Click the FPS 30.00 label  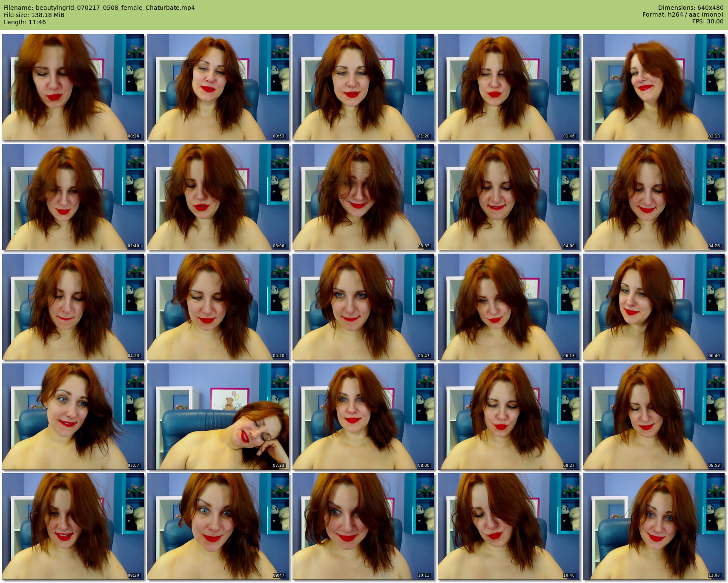(708, 21)
